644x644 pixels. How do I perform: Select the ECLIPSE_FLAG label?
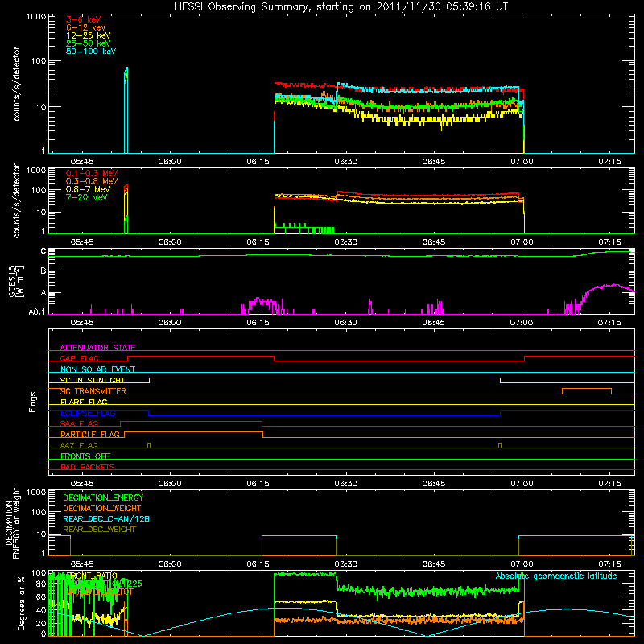88,413
